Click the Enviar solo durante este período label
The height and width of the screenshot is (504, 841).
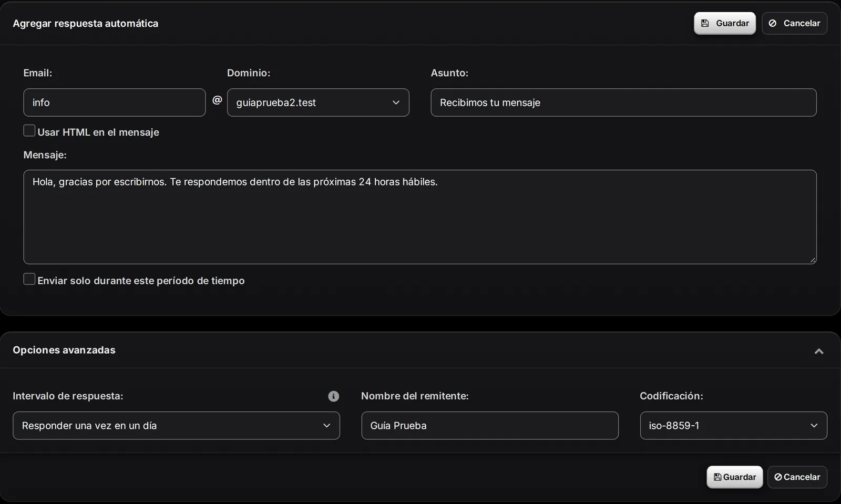tap(141, 281)
